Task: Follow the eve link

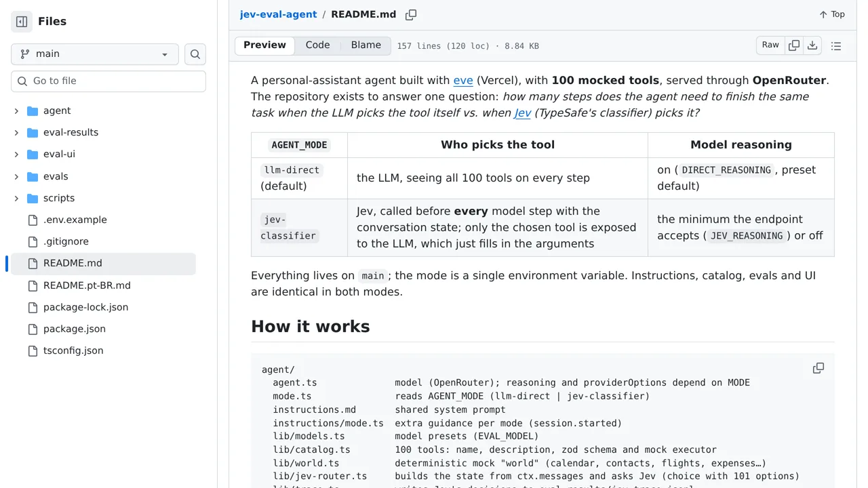Action: pos(463,81)
